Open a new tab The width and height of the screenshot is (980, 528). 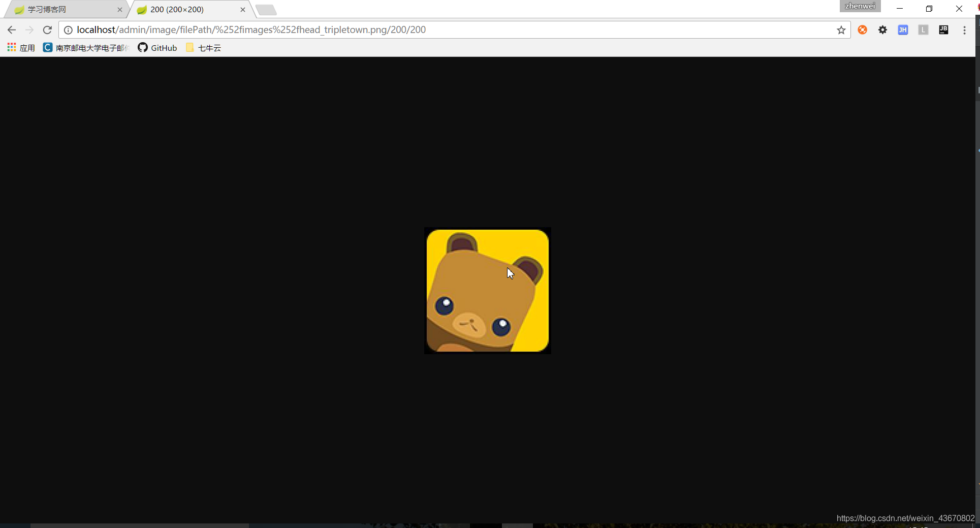[x=266, y=10]
